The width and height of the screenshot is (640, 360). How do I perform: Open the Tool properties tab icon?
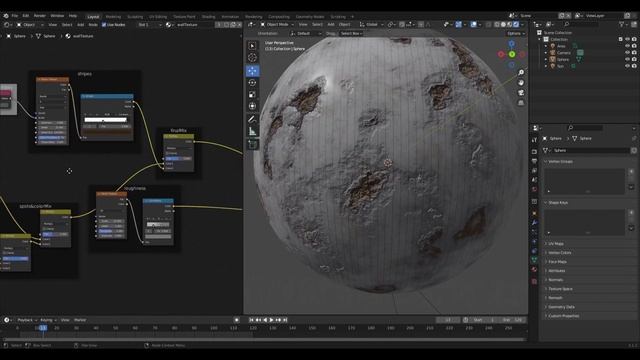point(534,140)
